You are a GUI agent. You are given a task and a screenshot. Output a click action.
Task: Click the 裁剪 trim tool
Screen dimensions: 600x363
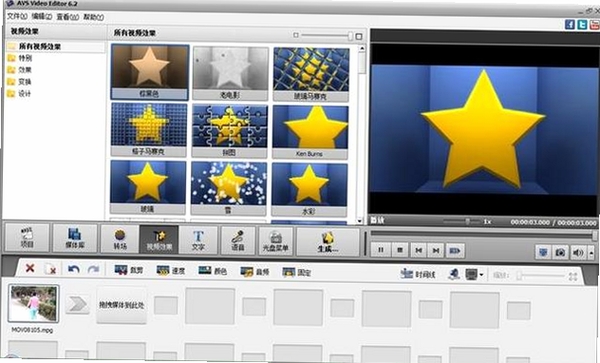[129, 270]
